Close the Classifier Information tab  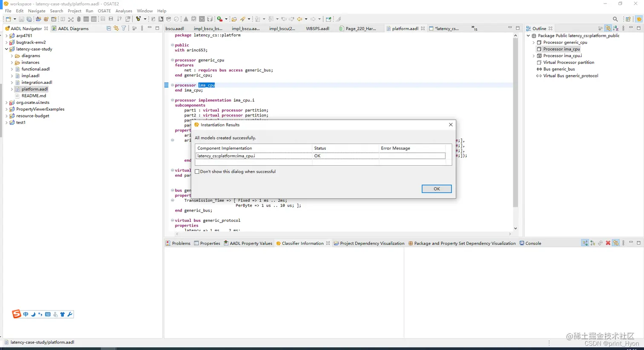click(328, 243)
